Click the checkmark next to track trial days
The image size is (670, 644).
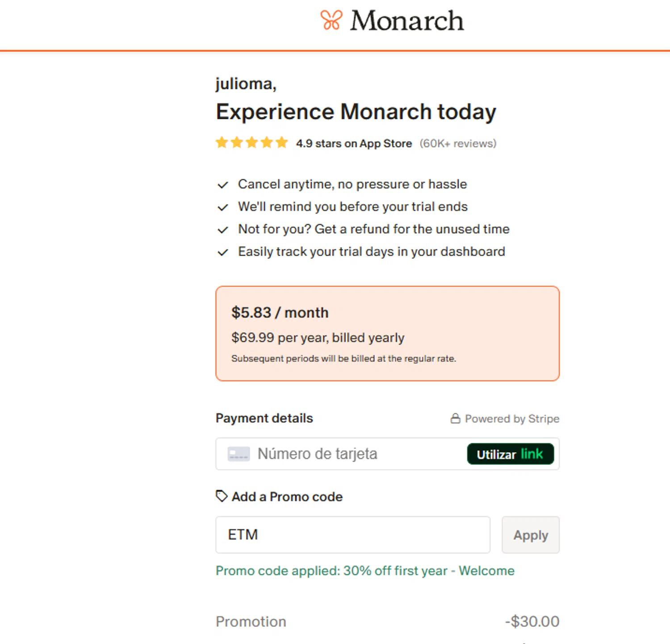tap(223, 253)
